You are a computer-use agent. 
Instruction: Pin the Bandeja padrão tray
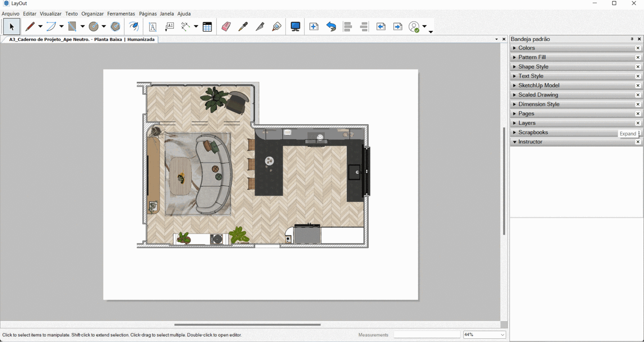click(632, 39)
